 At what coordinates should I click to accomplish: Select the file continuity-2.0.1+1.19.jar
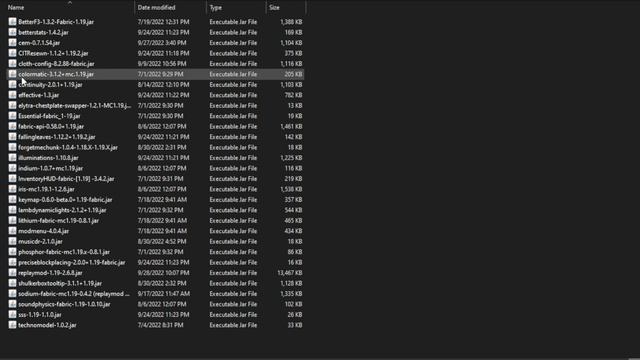[x=50, y=84]
